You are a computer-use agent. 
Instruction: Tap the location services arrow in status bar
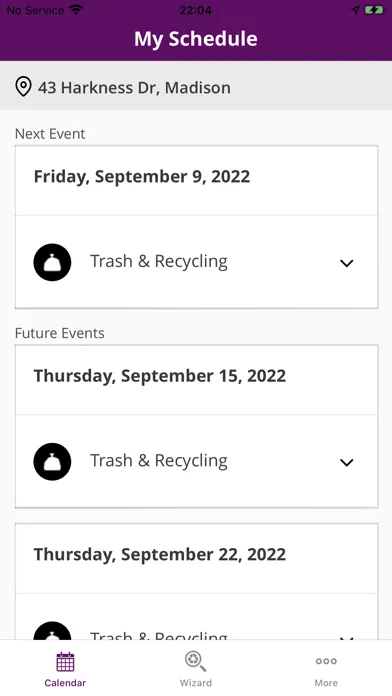point(355,10)
